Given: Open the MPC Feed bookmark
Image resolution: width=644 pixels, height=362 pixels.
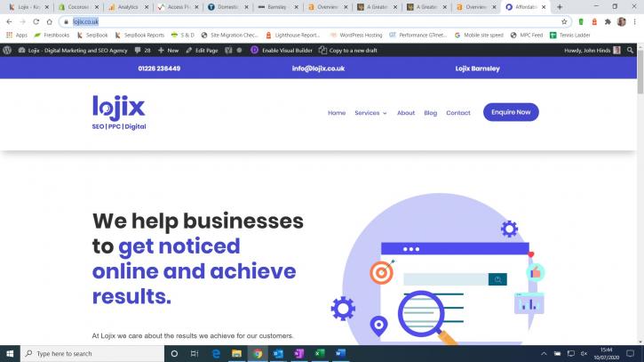Looking at the screenshot, I should [527, 36].
